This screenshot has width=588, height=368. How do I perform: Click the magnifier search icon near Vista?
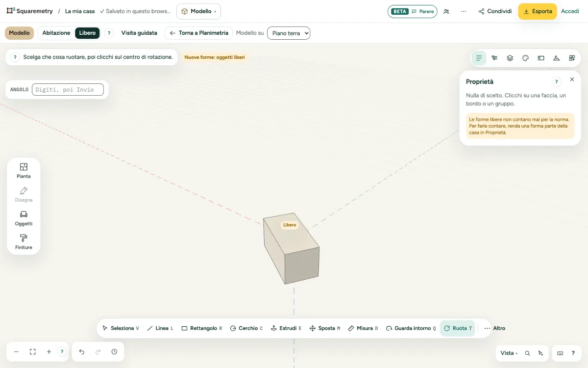tap(528, 353)
